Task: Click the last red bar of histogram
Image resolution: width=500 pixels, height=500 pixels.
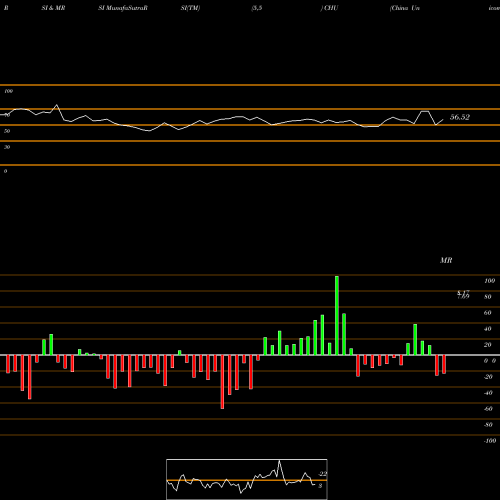Action: click(444, 364)
